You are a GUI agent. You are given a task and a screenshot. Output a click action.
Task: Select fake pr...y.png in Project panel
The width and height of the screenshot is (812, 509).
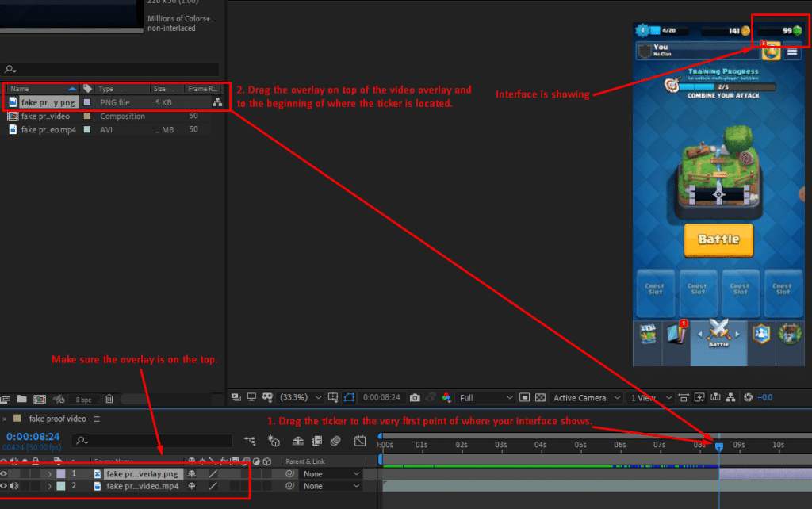[48, 102]
